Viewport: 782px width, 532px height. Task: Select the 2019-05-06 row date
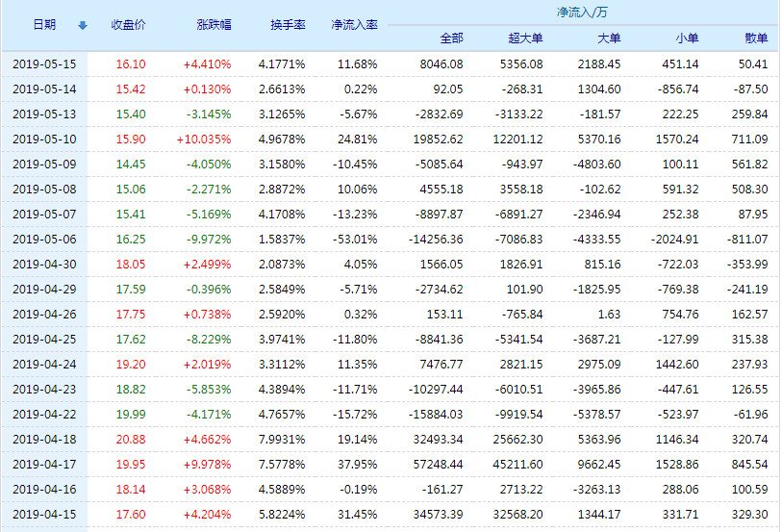coord(44,240)
